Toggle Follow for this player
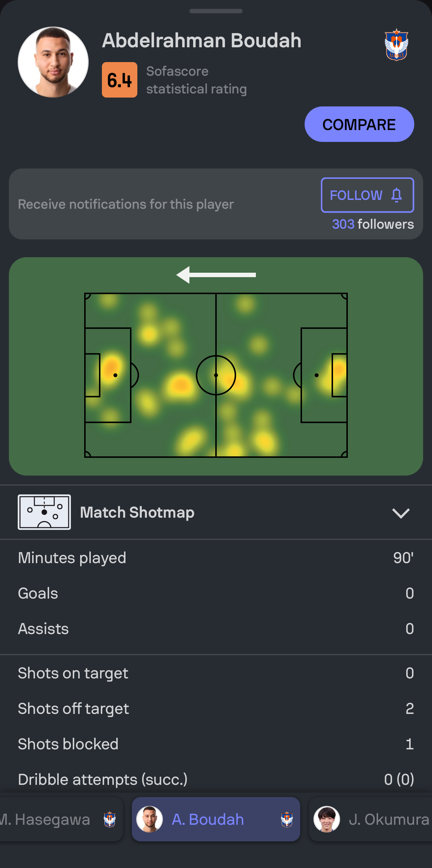The height and width of the screenshot is (868, 432). [367, 195]
